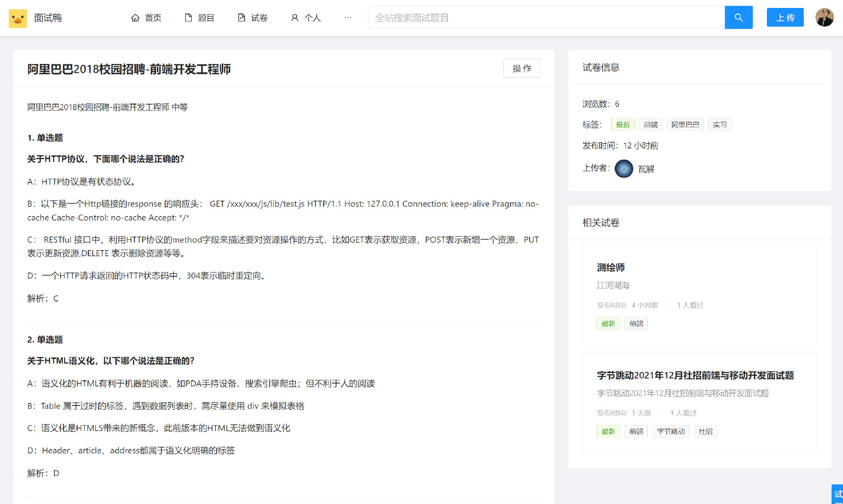Select the 首页 home icon
The image size is (843, 504).
[x=135, y=17]
